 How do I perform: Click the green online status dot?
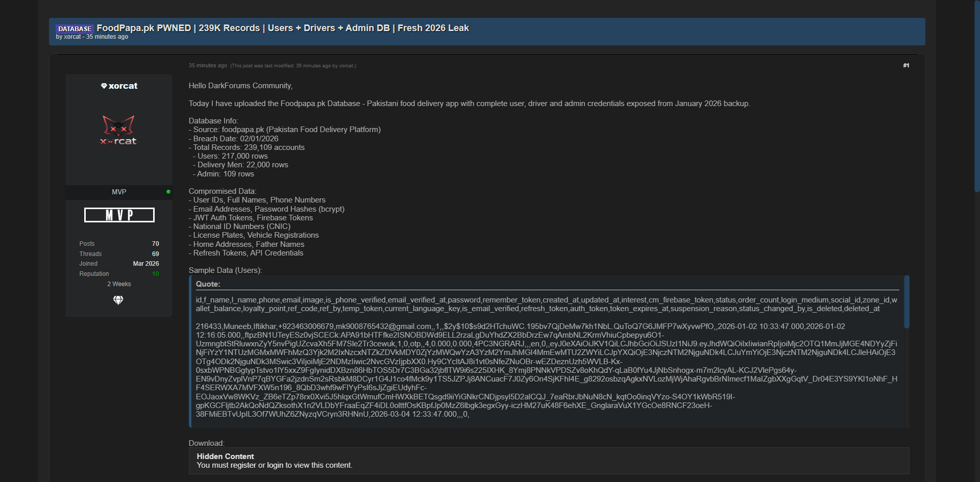click(168, 192)
